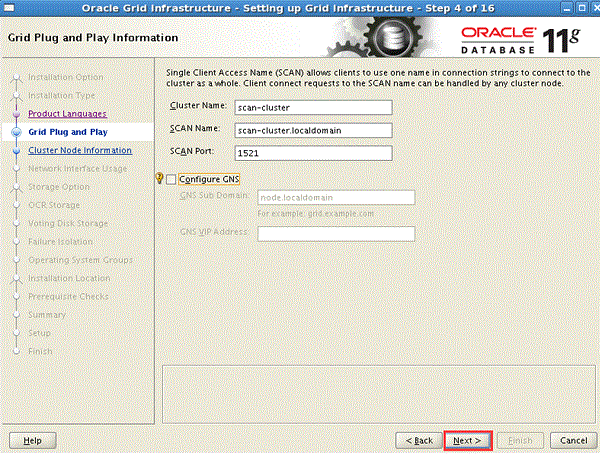Cancel the Grid Infrastructure setup
This screenshot has height=454, width=600.
574,441
